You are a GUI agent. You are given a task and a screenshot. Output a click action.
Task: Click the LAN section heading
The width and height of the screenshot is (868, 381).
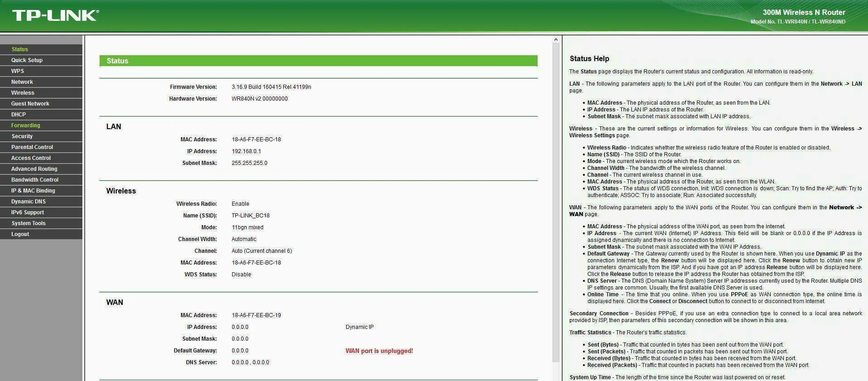[x=114, y=126]
